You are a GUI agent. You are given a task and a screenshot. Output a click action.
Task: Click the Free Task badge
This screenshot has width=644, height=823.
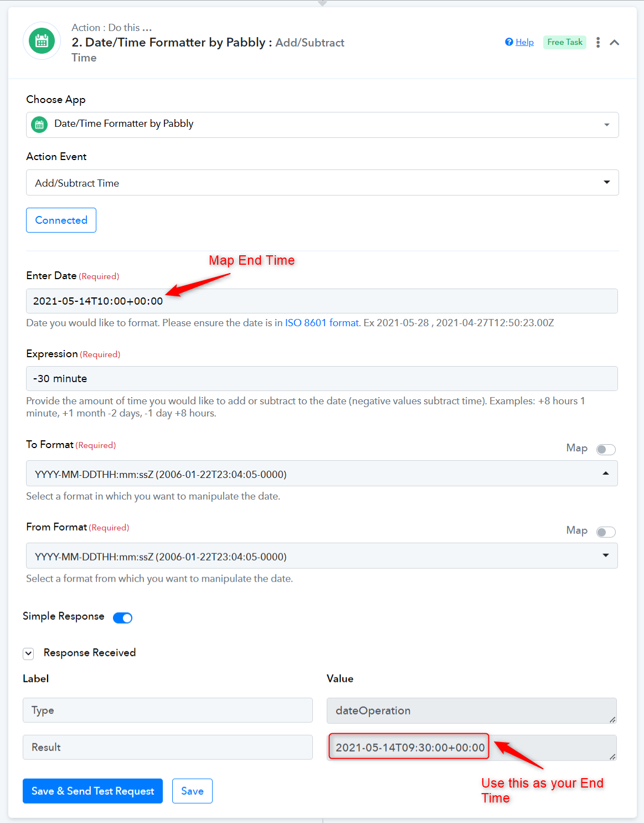coord(565,42)
